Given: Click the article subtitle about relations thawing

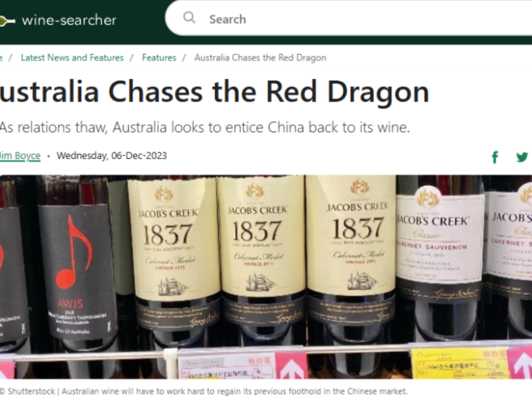Looking at the screenshot, I should (x=205, y=128).
